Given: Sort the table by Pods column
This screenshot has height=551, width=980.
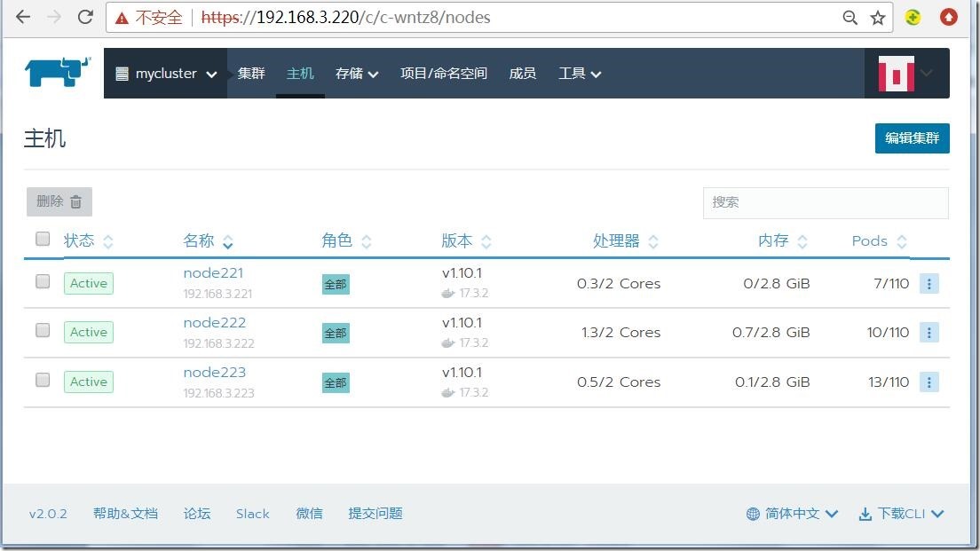Looking at the screenshot, I should (x=880, y=240).
